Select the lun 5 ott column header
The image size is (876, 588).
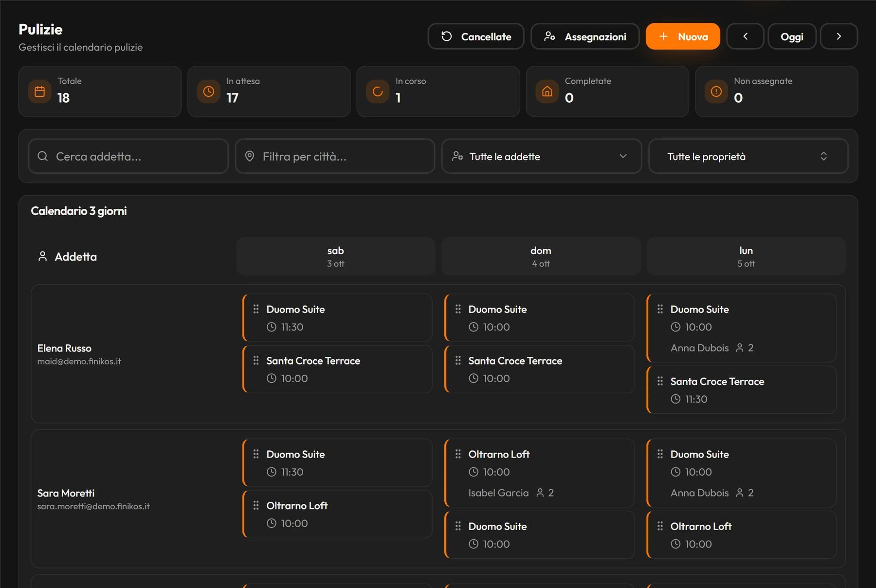click(x=746, y=257)
